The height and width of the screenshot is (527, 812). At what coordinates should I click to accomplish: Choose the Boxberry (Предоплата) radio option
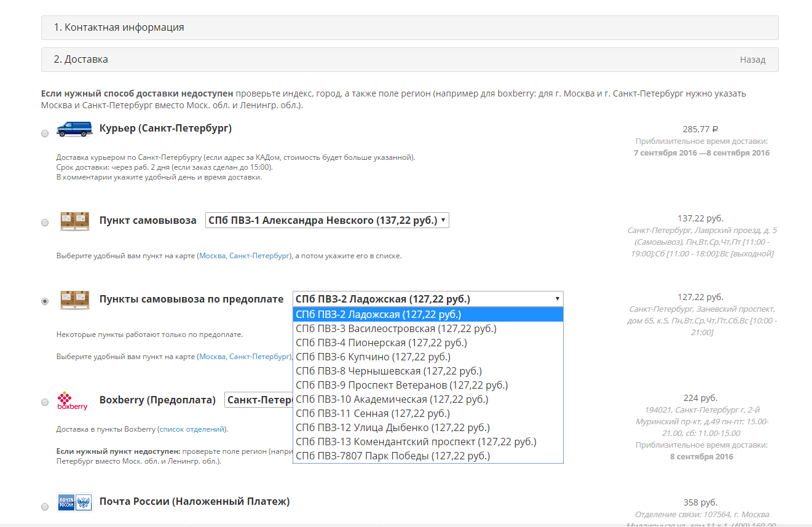pos(45,402)
